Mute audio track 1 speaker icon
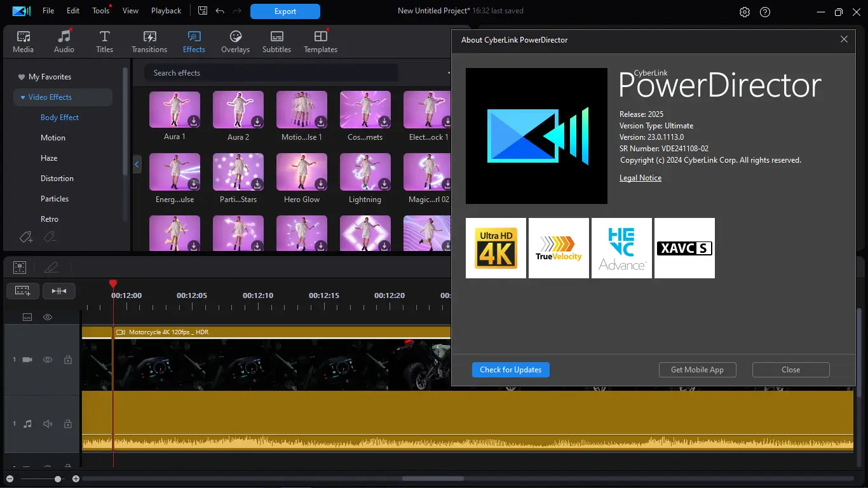 coord(48,424)
